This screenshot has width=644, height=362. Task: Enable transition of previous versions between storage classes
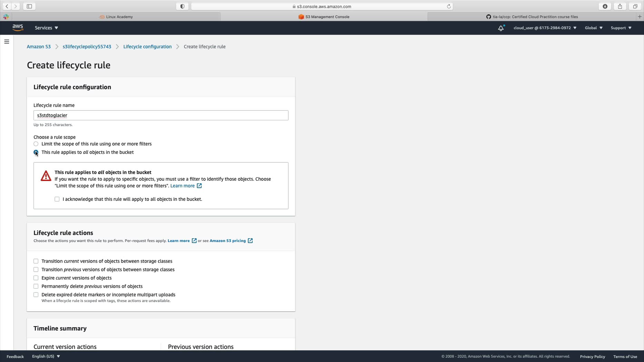coord(36,270)
